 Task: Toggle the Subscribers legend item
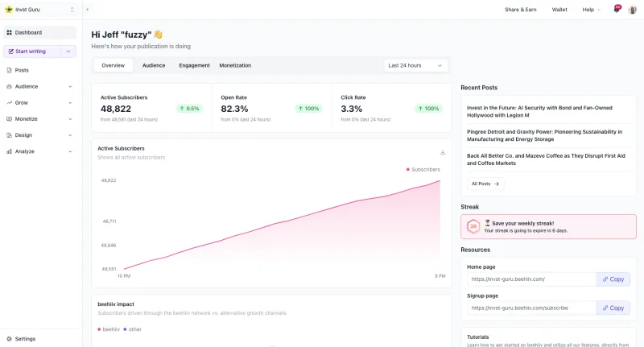click(x=423, y=169)
